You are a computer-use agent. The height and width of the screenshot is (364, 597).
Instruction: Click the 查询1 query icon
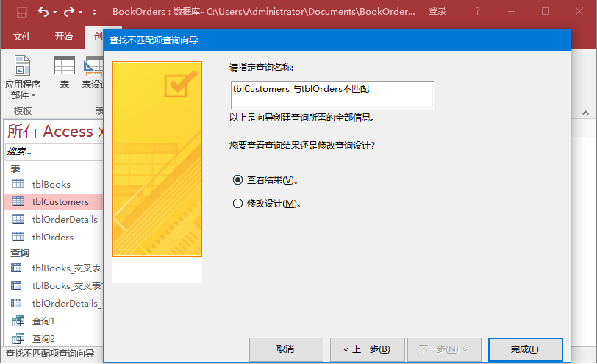coord(18,321)
